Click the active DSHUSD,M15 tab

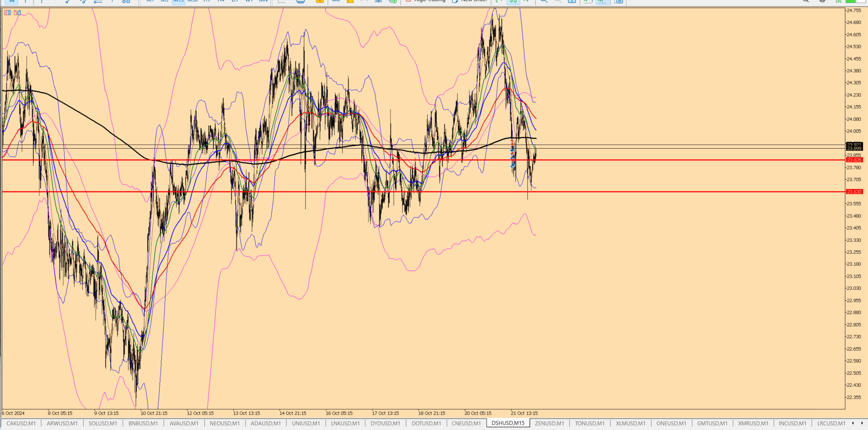pos(508,423)
